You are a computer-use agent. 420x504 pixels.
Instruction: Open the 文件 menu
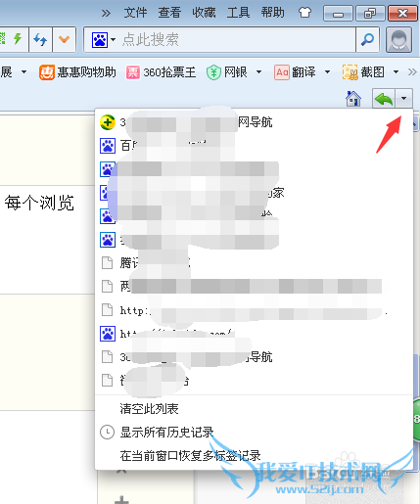pyautogui.click(x=135, y=13)
